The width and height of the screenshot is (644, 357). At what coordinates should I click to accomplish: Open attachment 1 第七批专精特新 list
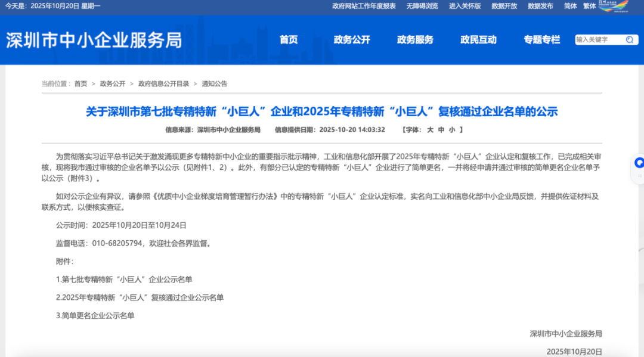[x=124, y=279]
